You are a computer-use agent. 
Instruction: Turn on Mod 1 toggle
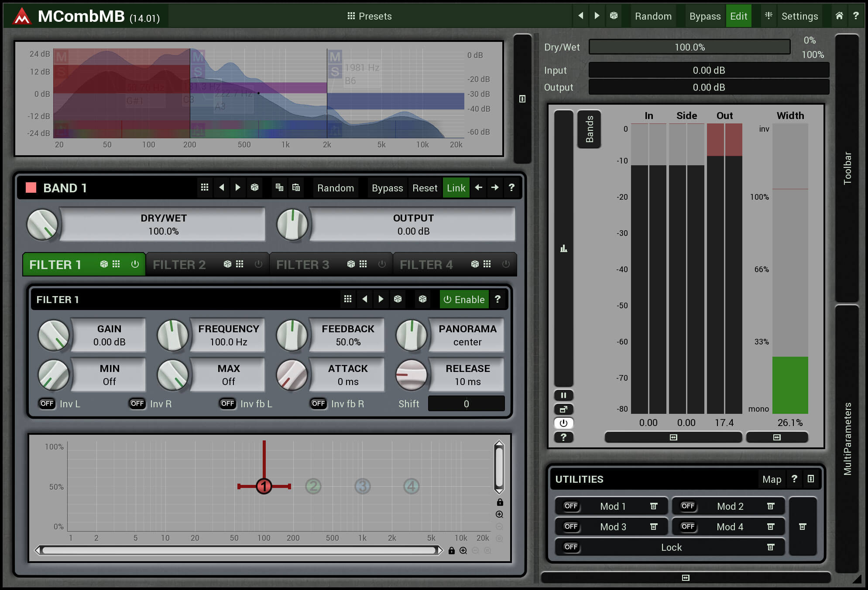(x=571, y=506)
